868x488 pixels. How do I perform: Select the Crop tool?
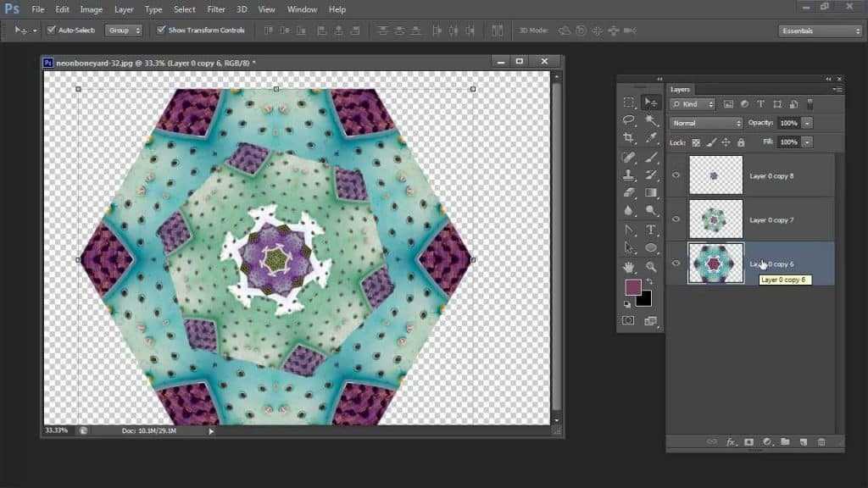[628, 138]
